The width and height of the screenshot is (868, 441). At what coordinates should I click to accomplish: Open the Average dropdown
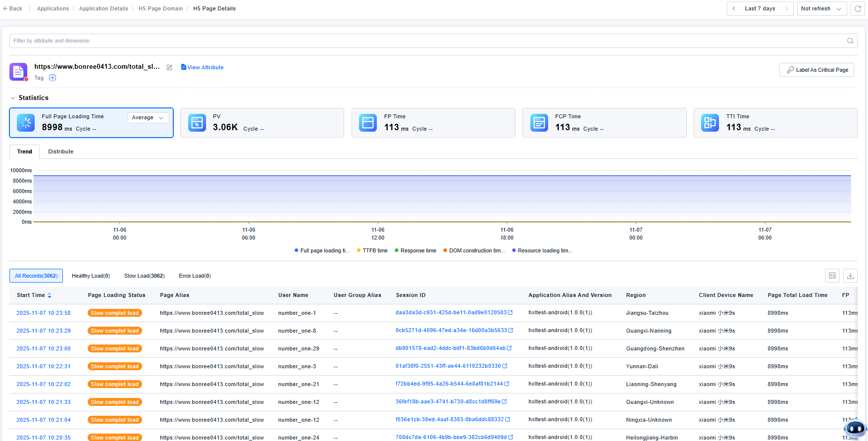click(x=148, y=118)
